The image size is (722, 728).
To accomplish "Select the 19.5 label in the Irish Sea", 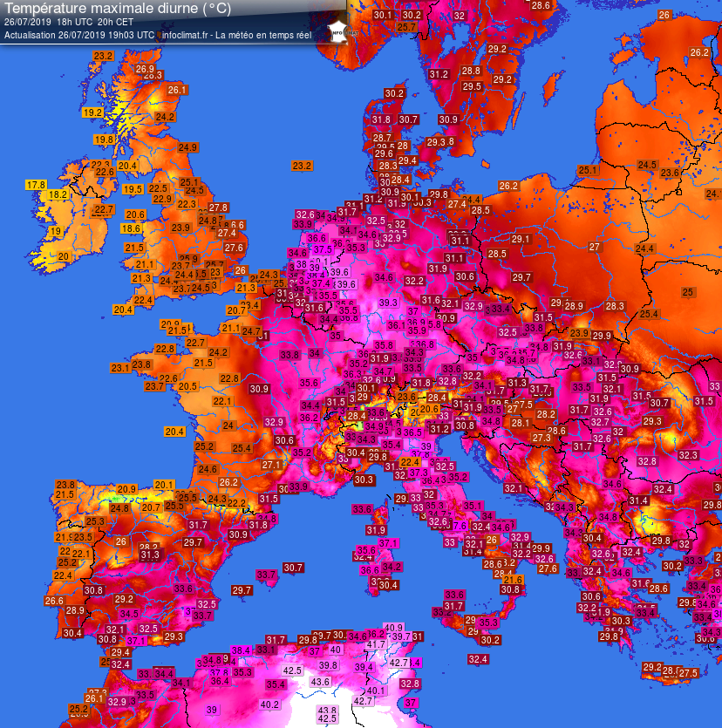I will coord(133,189).
